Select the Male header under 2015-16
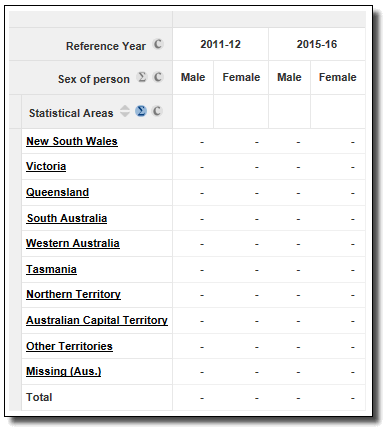The height and width of the screenshot is (427, 383). coord(289,77)
